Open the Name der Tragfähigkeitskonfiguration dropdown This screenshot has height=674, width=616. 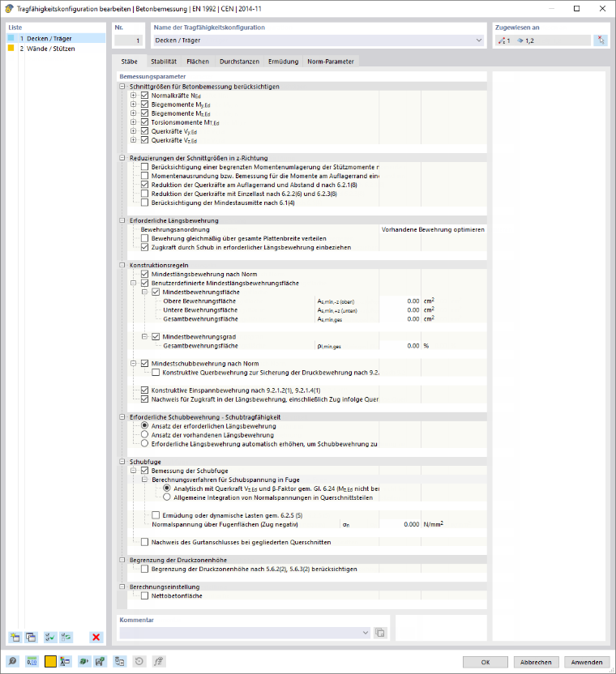pos(479,41)
